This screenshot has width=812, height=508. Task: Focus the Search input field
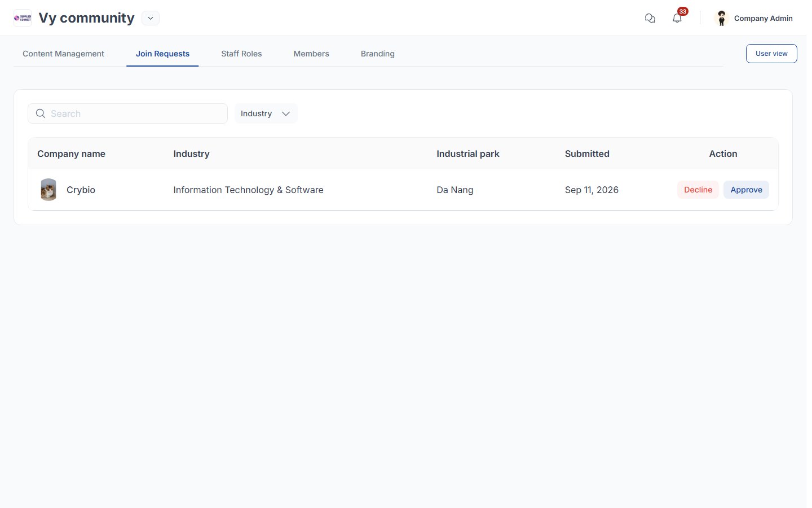coord(127,113)
